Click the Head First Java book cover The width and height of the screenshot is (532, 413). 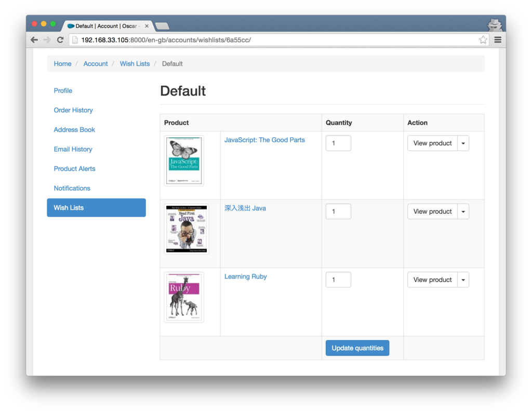tap(187, 229)
